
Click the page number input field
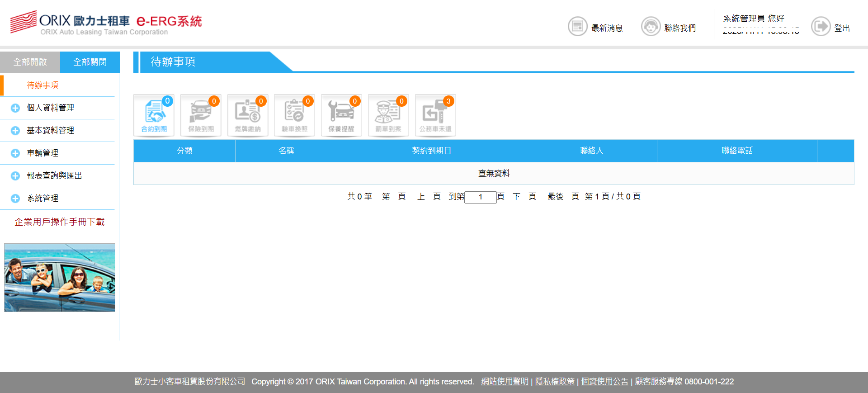(481, 197)
